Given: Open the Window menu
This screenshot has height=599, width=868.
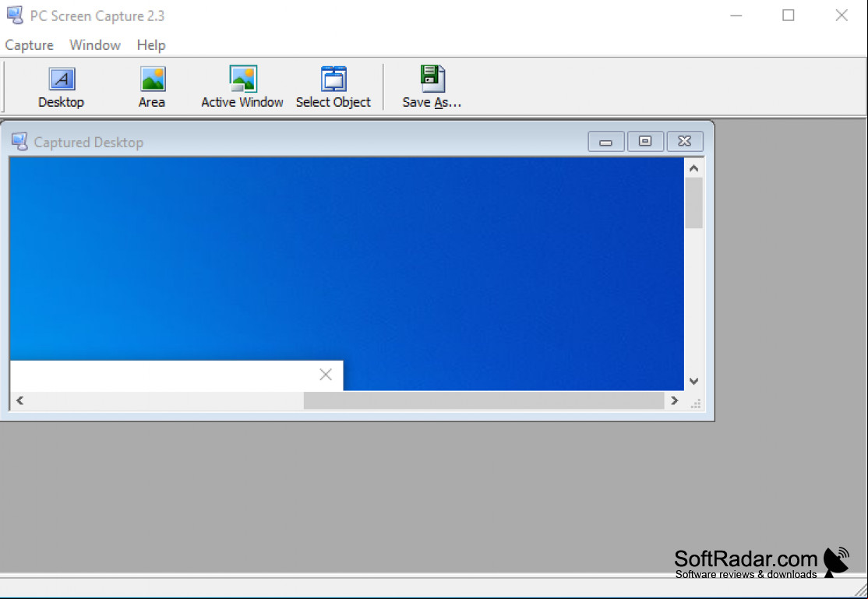Looking at the screenshot, I should click(x=95, y=45).
